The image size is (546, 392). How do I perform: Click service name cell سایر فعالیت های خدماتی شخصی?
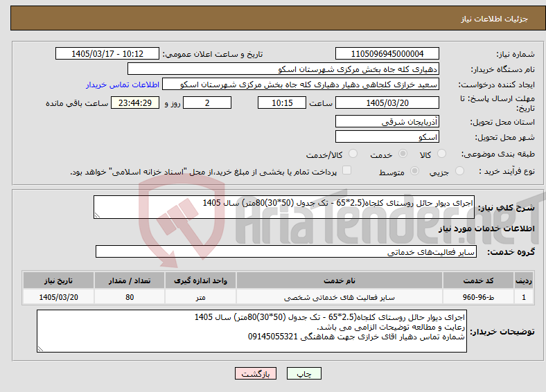coord(340,297)
